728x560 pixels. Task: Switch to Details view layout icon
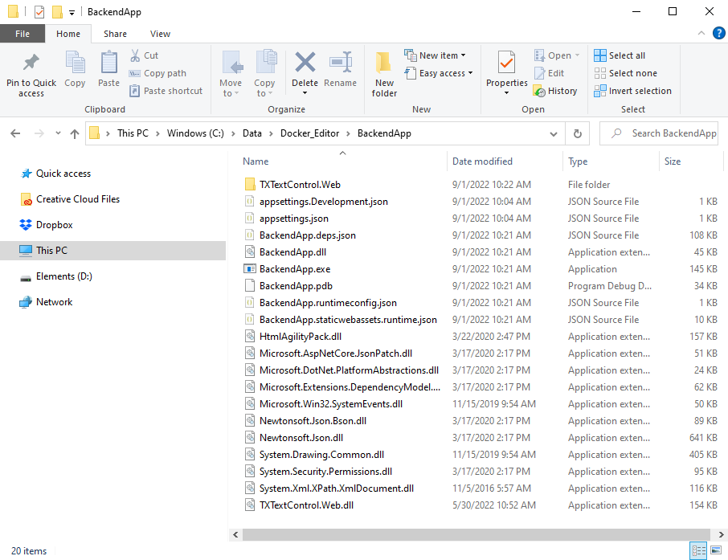coord(698,550)
